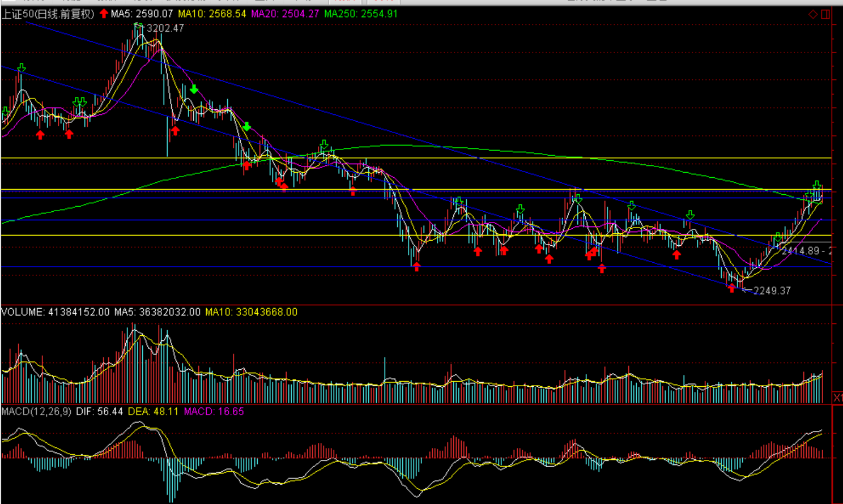Click the X1 scale button on right edge
Image resolution: width=843 pixels, height=504 pixels.
(x=837, y=398)
